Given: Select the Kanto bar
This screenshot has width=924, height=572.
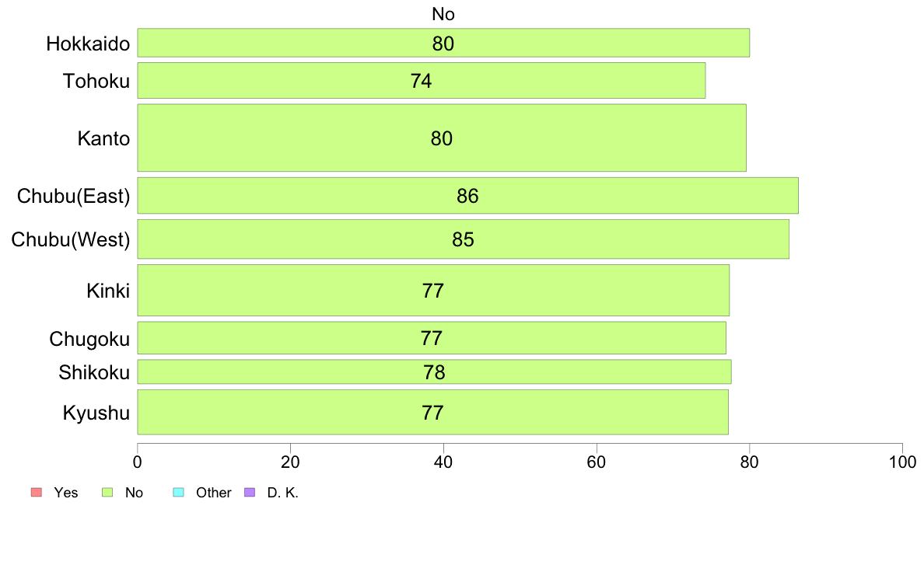Looking at the screenshot, I should pyautogui.click(x=442, y=138).
